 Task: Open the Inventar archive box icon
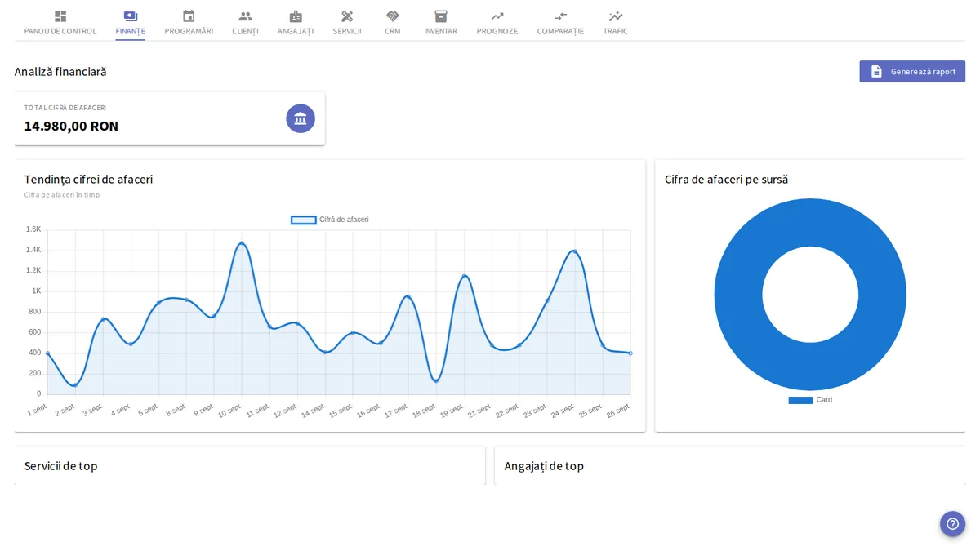click(441, 16)
